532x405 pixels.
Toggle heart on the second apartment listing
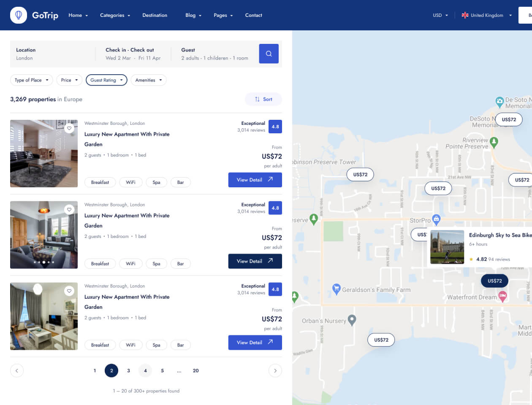[69, 210]
